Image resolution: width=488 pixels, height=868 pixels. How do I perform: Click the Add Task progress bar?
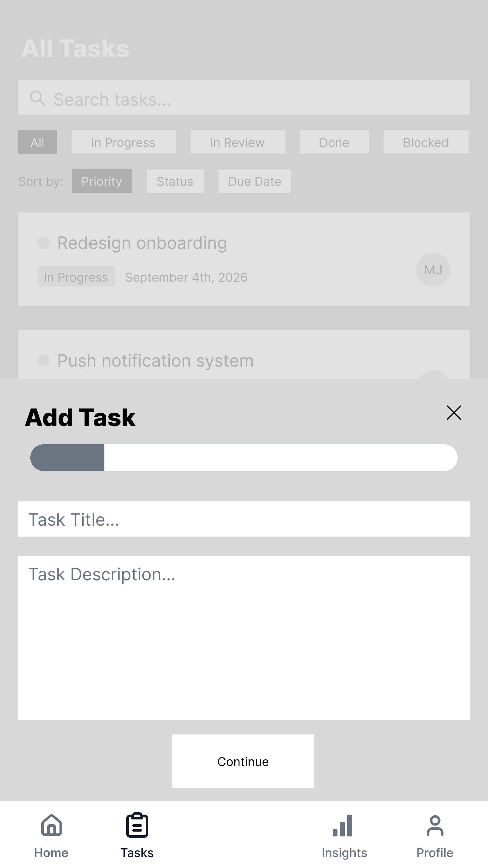tap(244, 458)
